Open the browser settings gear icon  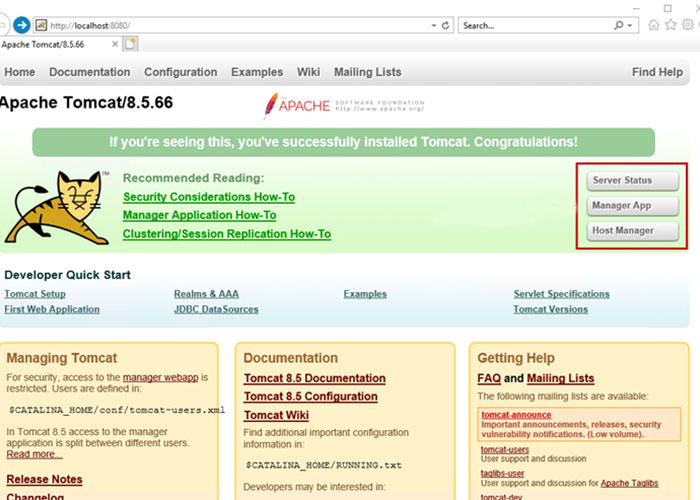point(688,25)
